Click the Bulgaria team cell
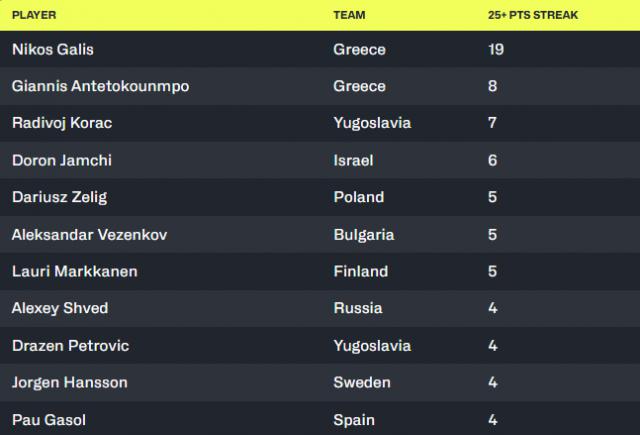Screen dimensions: 640x435 tap(364, 235)
